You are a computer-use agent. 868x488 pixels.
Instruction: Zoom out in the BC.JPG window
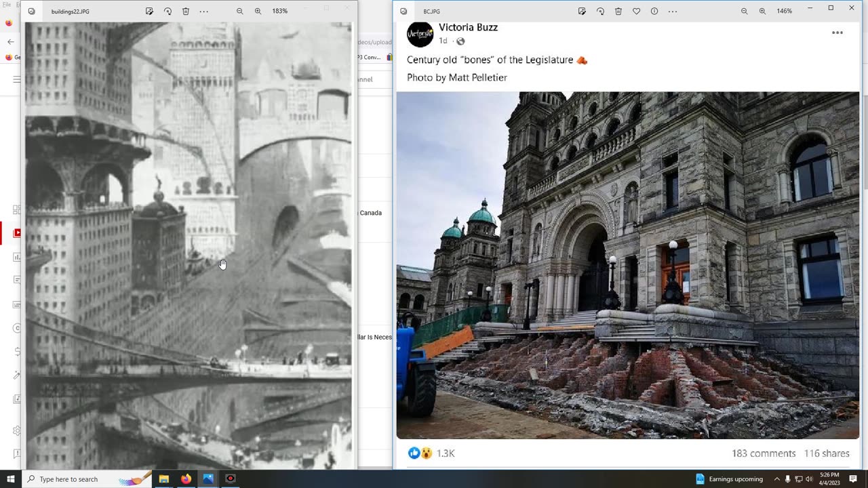tap(745, 12)
